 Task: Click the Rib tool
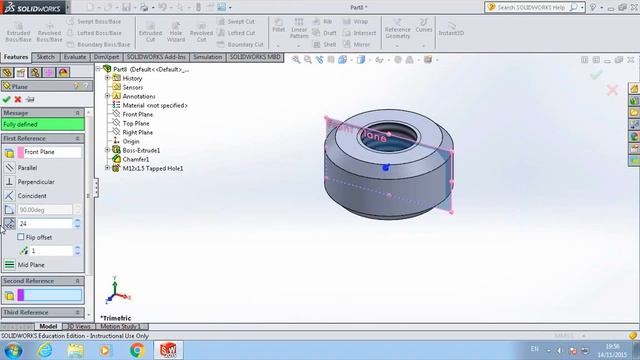point(322,22)
